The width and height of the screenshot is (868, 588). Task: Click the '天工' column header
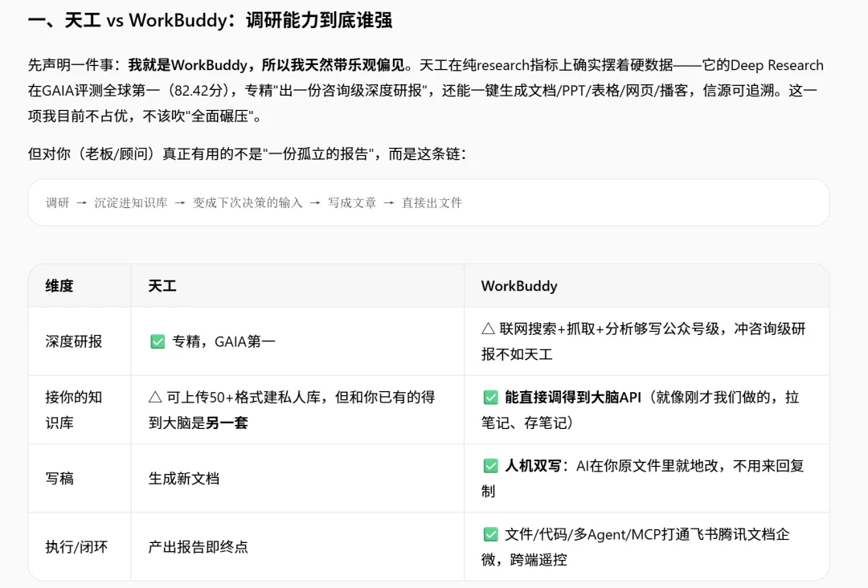(162, 286)
